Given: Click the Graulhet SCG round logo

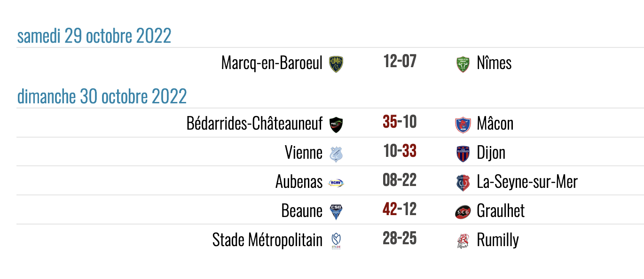Looking at the screenshot, I should [463, 212].
